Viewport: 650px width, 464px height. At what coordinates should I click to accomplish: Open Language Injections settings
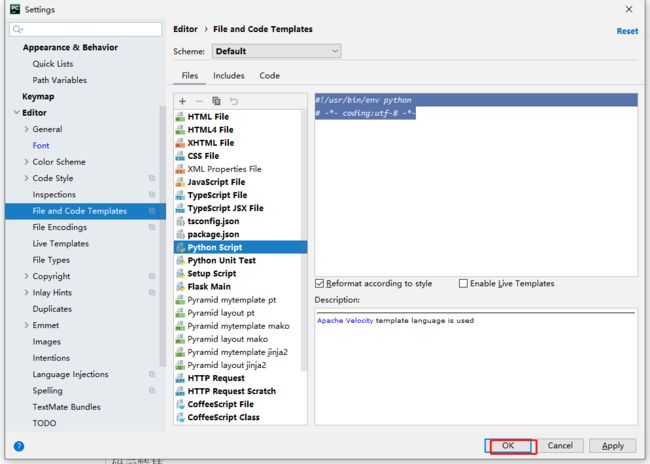pyautogui.click(x=70, y=374)
